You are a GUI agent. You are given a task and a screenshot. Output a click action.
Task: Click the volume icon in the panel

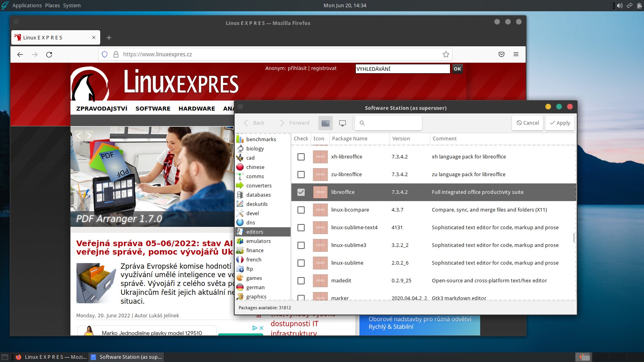pos(619,6)
